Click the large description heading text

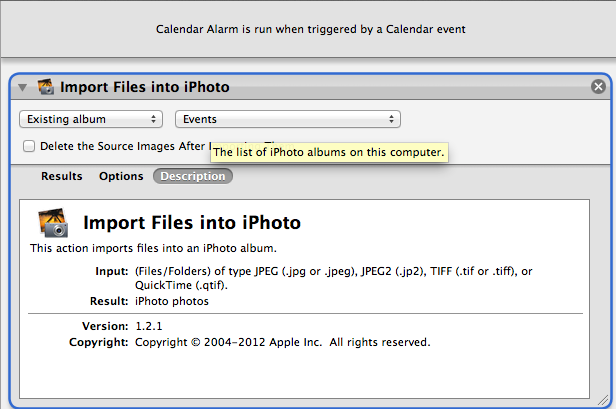click(192, 222)
